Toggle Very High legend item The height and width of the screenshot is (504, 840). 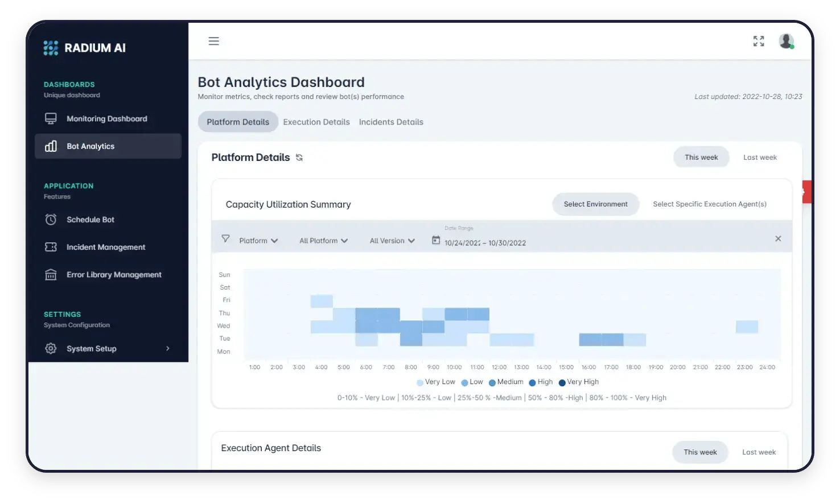point(579,382)
